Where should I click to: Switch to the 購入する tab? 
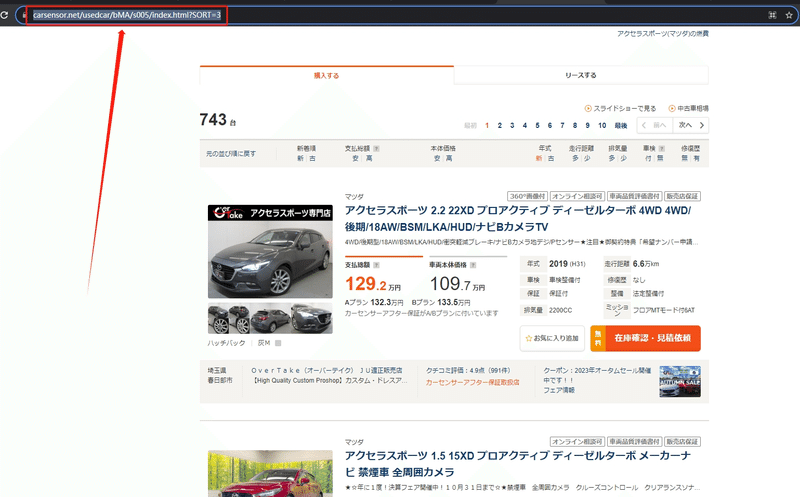click(x=327, y=76)
